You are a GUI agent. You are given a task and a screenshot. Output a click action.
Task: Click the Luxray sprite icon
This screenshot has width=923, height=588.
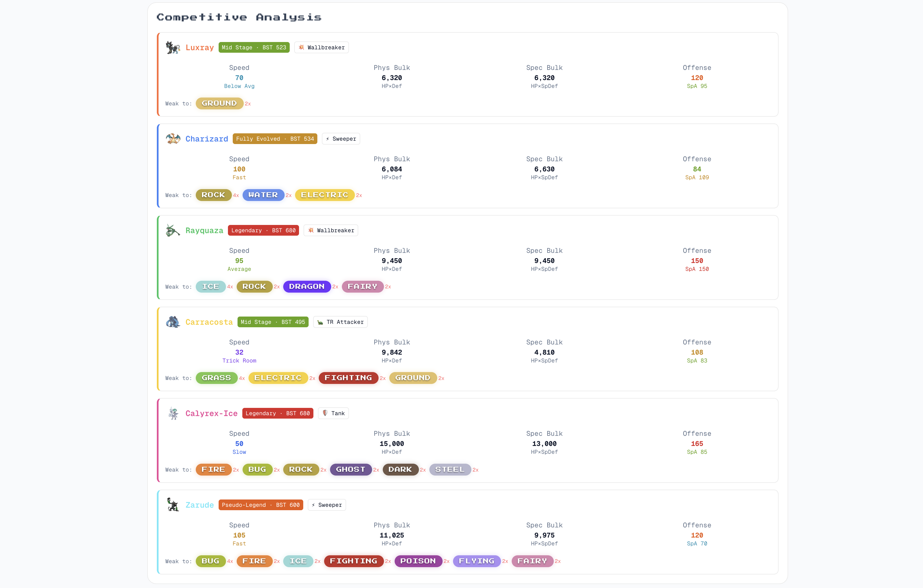point(173,48)
